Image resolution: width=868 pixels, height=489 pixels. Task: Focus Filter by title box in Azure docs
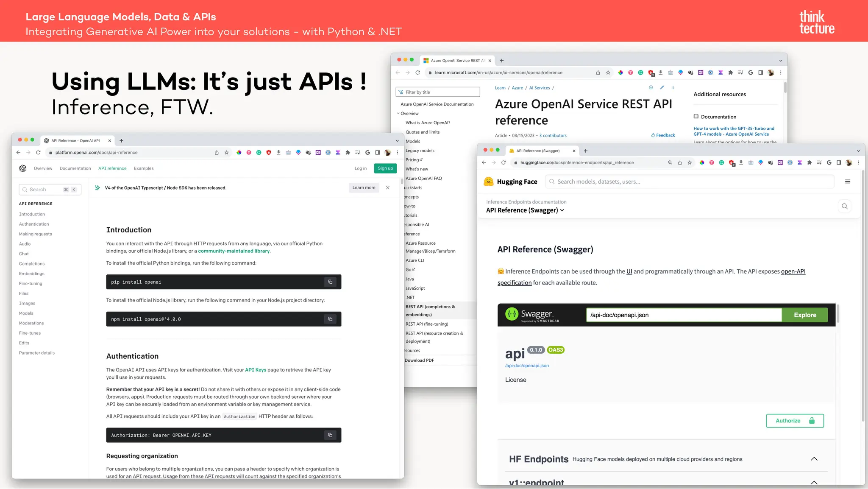click(x=438, y=92)
